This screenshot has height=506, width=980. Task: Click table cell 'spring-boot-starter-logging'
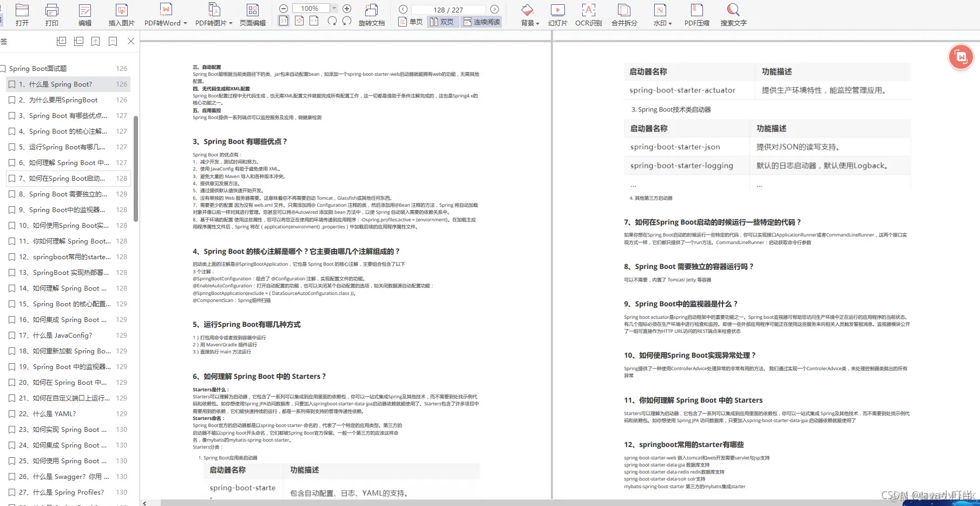pyautogui.click(x=682, y=166)
